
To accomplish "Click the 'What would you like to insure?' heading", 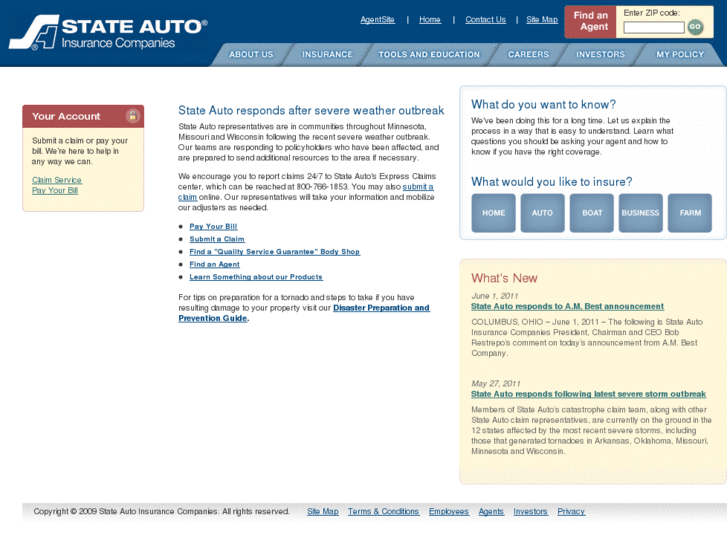I will (x=552, y=182).
